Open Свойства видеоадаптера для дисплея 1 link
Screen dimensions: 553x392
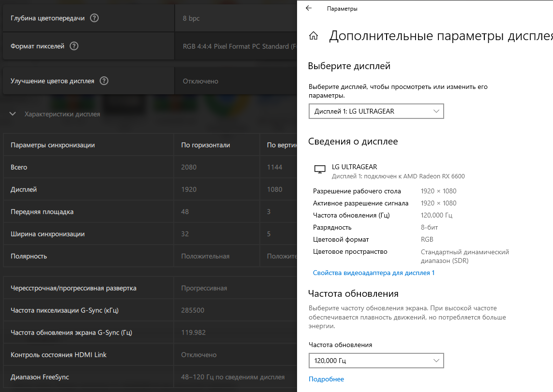pos(374,273)
